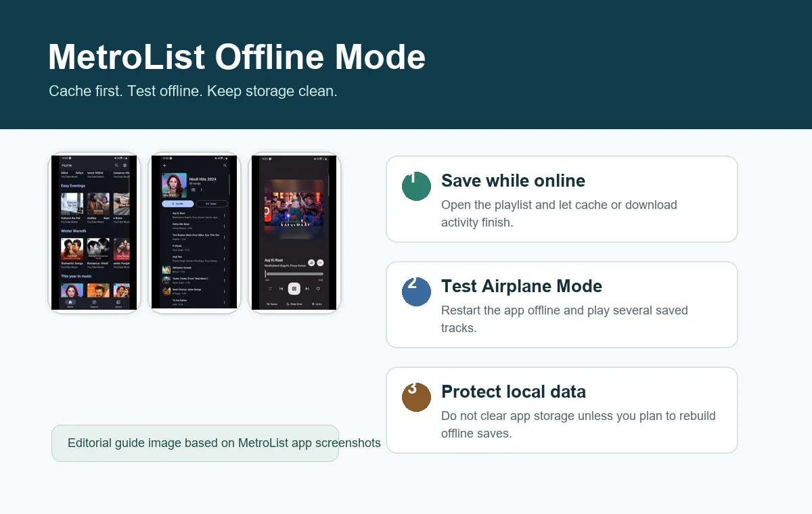Open more options for Tauba Tauba

click(224, 281)
